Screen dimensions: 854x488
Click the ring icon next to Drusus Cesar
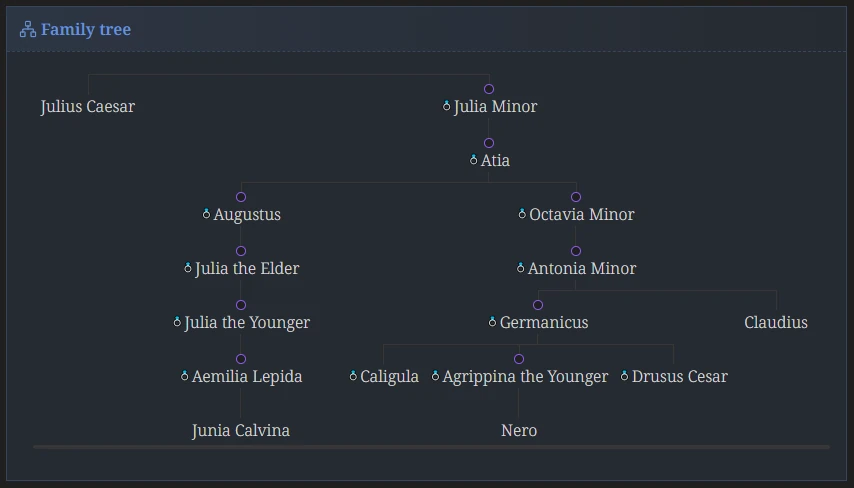[625, 375]
